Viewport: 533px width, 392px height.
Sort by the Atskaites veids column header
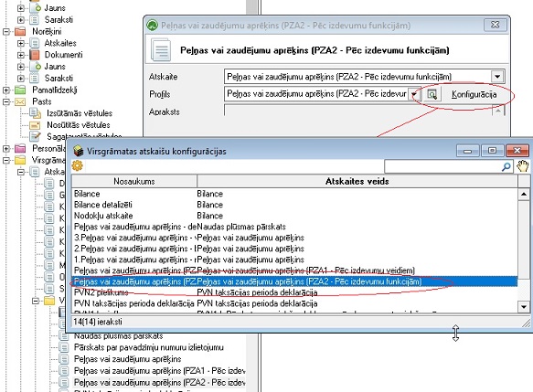[357, 182]
